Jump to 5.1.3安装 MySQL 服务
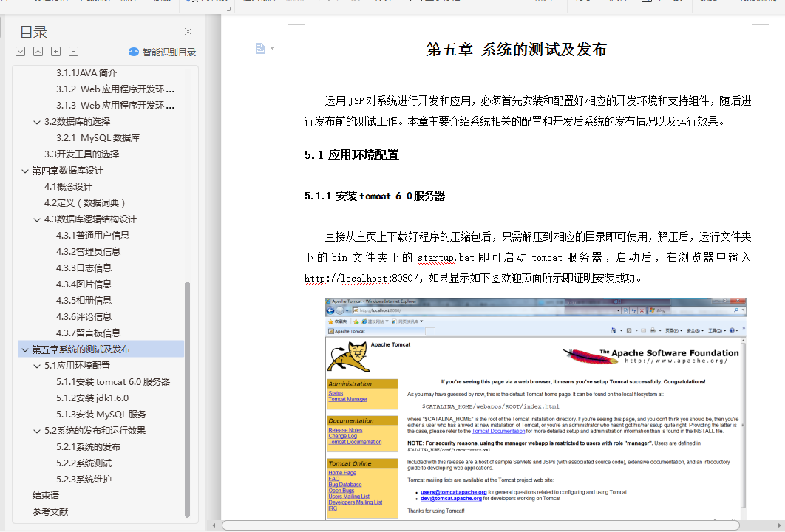Screen dimensions: 785x532 click(x=101, y=415)
